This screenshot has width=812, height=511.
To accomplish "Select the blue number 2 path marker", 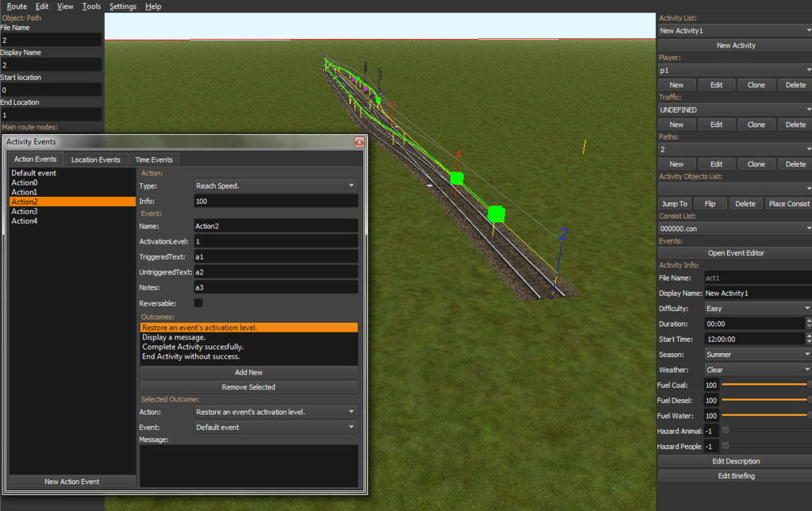I will tap(564, 233).
